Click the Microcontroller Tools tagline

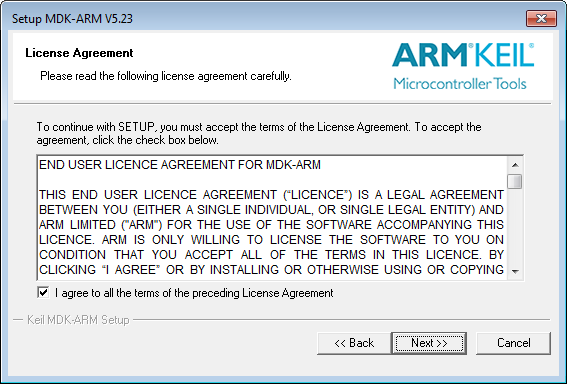[x=460, y=84]
